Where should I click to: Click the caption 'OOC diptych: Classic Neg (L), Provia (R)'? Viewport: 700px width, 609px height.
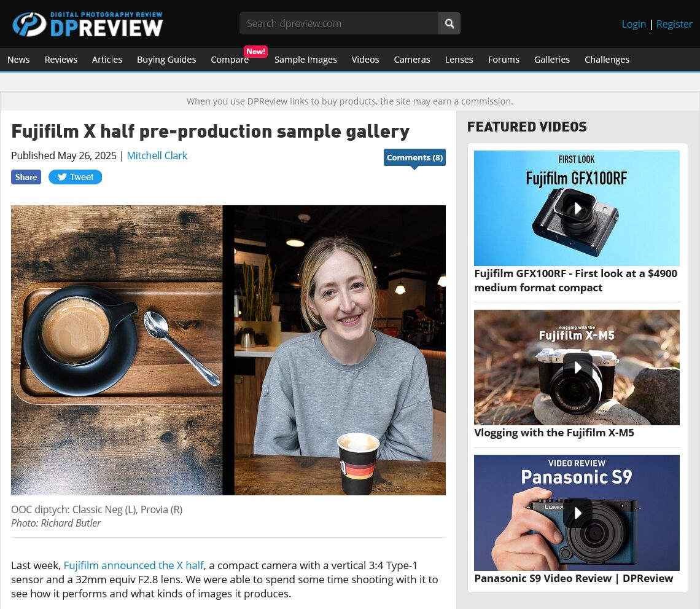point(97,509)
